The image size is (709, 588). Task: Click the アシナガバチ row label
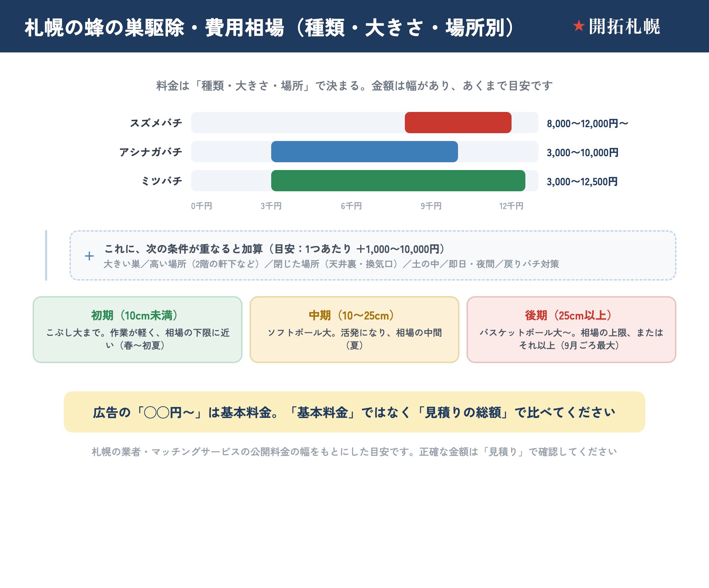point(151,152)
